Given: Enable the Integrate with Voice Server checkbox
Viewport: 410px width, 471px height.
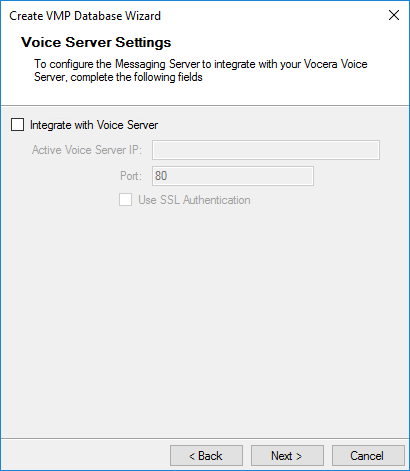Looking at the screenshot, I should 17,125.
